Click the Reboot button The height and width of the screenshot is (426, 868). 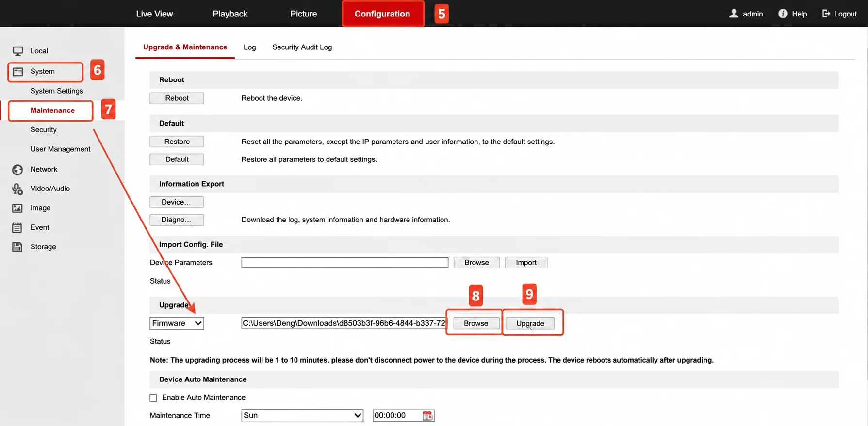177,98
